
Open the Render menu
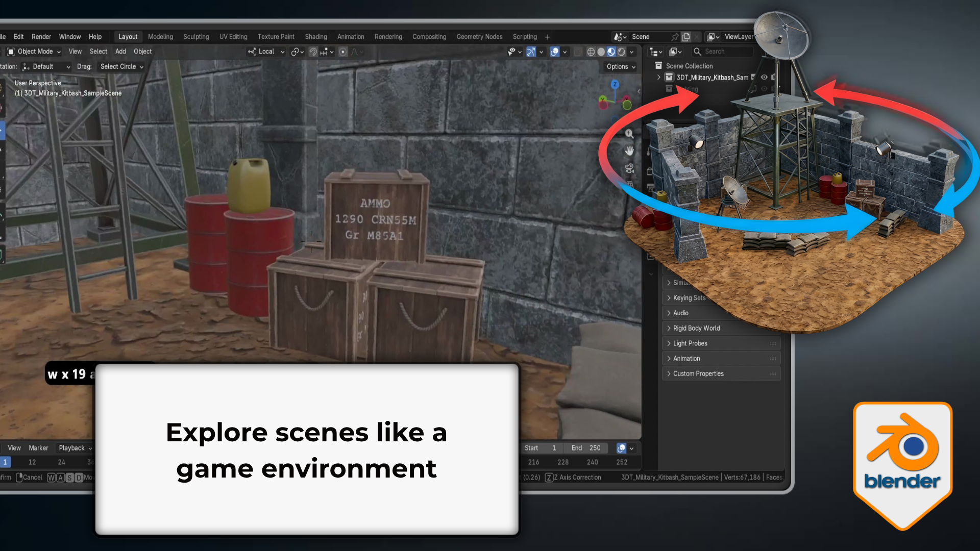click(x=41, y=37)
